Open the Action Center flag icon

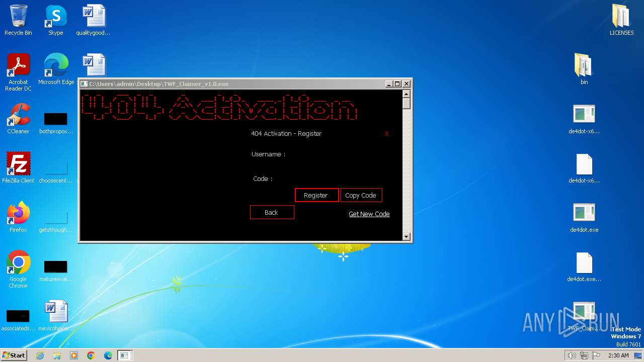click(596, 355)
